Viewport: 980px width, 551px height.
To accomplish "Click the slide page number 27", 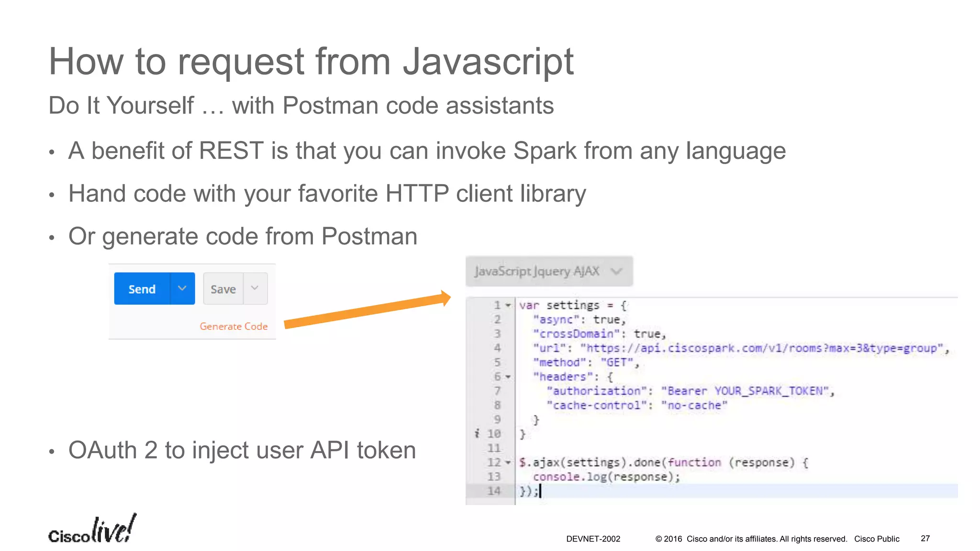I will click(x=925, y=539).
